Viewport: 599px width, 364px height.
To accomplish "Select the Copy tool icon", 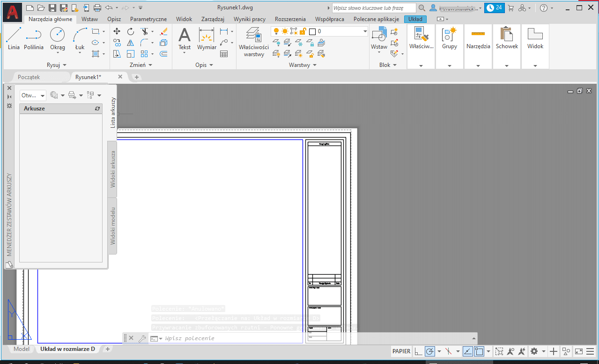I will [x=117, y=43].
